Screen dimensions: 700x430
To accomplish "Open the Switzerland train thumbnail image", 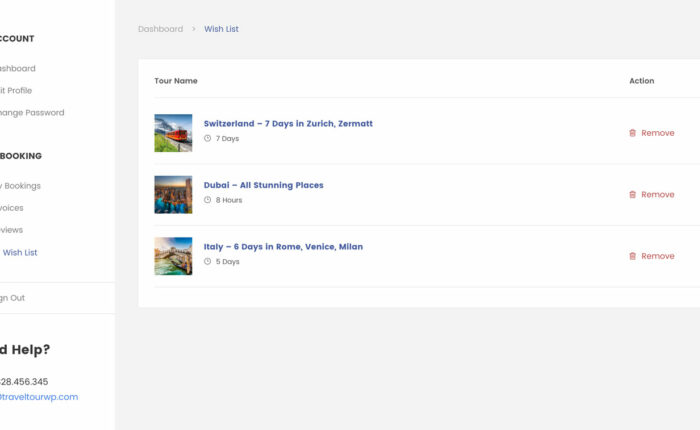I will pos(173,133).
